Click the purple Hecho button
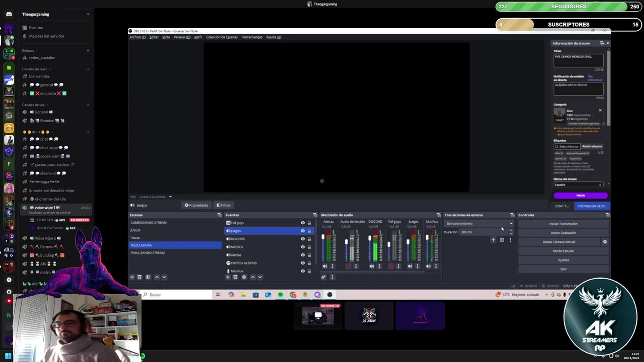This screenshot has height=362, width=644. coord(581,196)
